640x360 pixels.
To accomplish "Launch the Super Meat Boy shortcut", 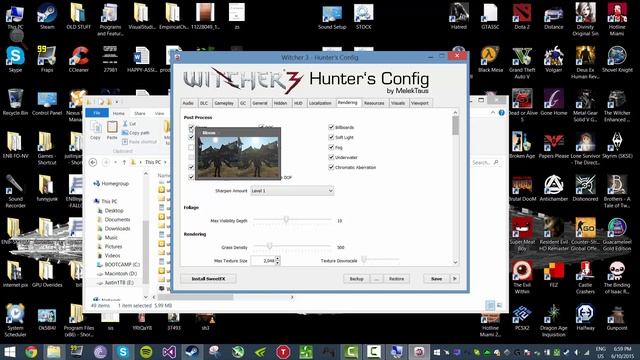I will click(522, 234).
